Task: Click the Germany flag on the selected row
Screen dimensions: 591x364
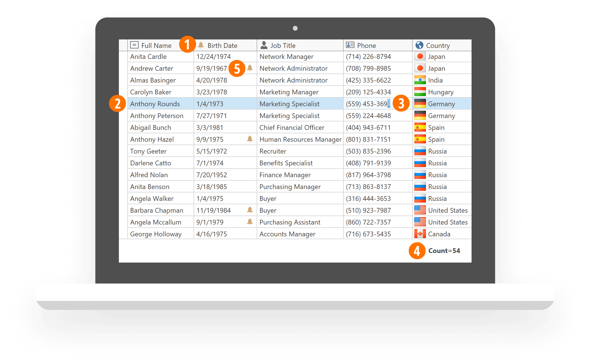Action: (420, 104)
